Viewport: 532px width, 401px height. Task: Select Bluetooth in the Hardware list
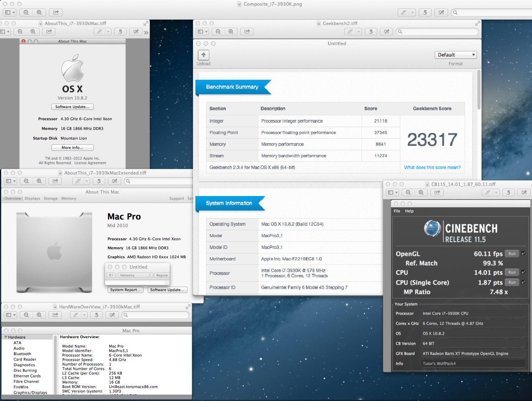click(x=23, y=354)
